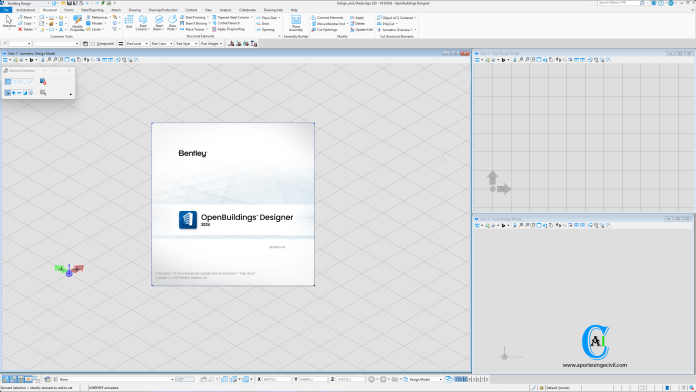
Task: Open the Help ribbon tab
Action: [294, 10]
